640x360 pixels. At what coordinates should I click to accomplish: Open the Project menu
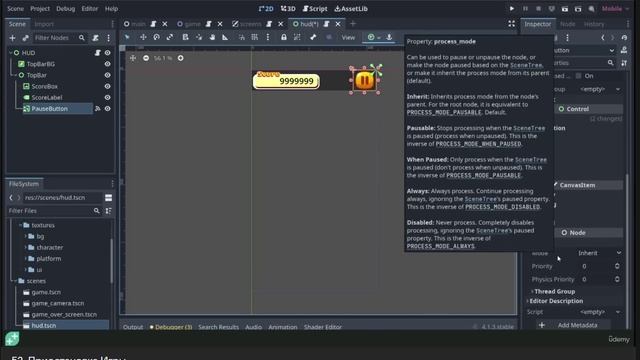tap(40, 9)
